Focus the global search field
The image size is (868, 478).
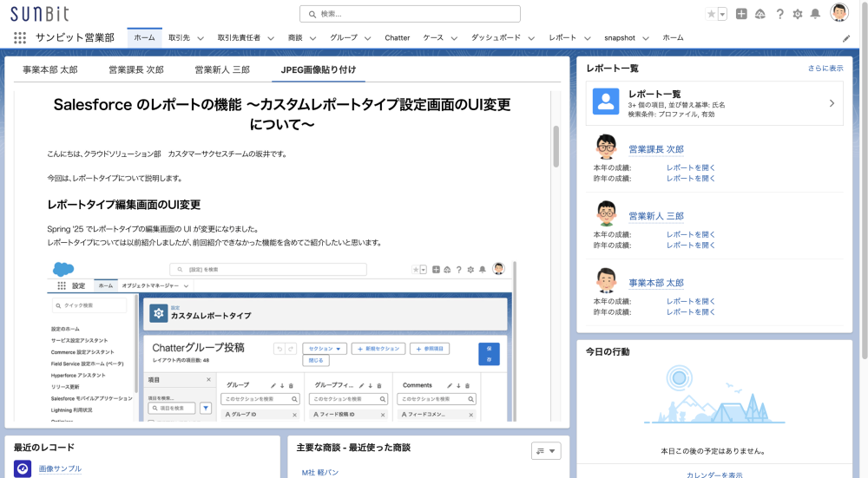pos(410,14)
